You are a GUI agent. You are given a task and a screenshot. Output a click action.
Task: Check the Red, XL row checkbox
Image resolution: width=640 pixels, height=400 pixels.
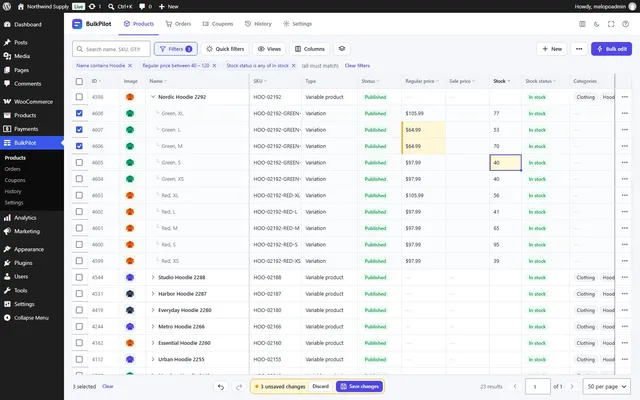coord(79,196)
